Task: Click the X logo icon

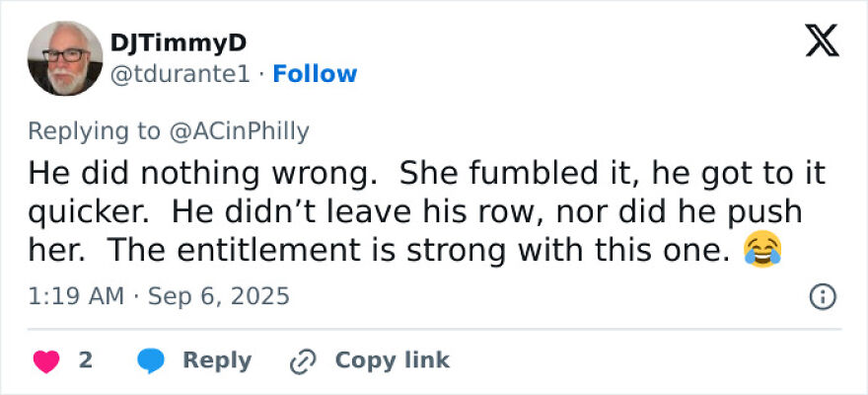Action: pos(823,40)
